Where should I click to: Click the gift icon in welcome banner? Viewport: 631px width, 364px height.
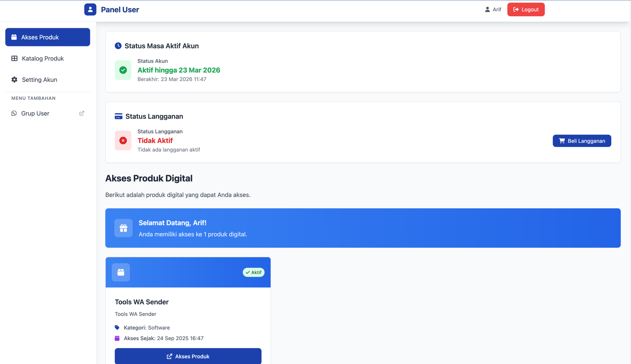coord(123,228)
